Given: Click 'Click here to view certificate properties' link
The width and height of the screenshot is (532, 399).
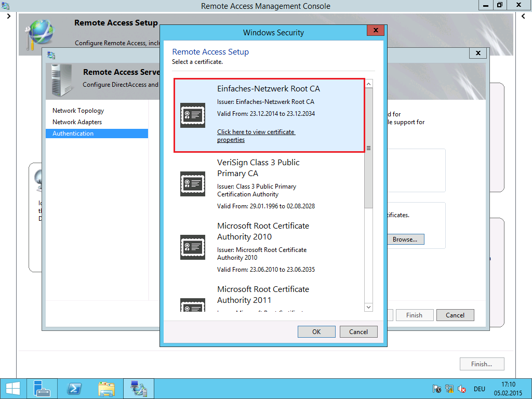Looking at the screenshot, I should coord(256,136).
